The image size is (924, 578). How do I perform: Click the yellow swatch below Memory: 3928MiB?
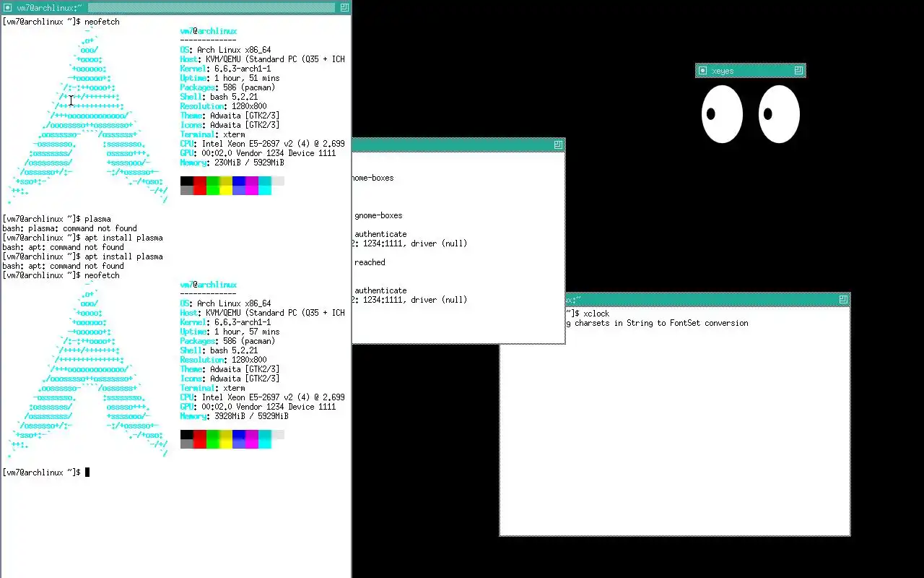(226, 439)
